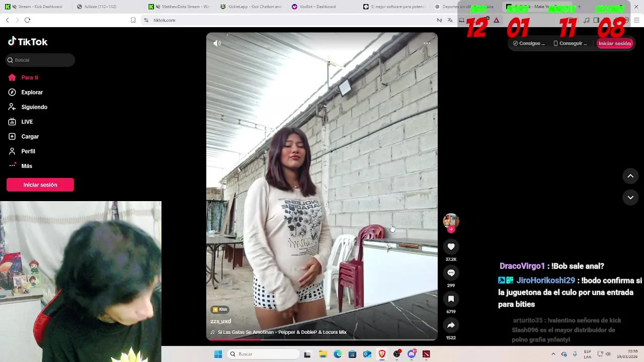Follow the creator with the plus badge
The image size is (644, 362).
pyautogui.click(x=451, y=229)
